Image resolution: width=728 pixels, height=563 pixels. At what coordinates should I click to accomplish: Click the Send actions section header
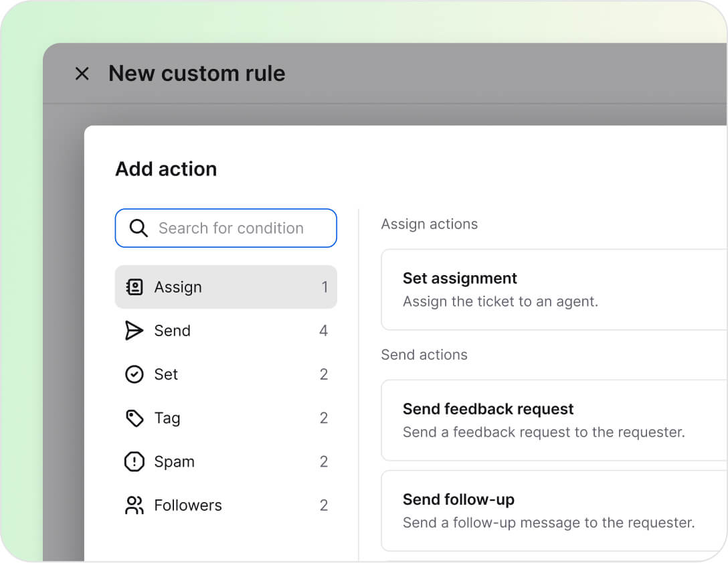[x=424, y=355]
